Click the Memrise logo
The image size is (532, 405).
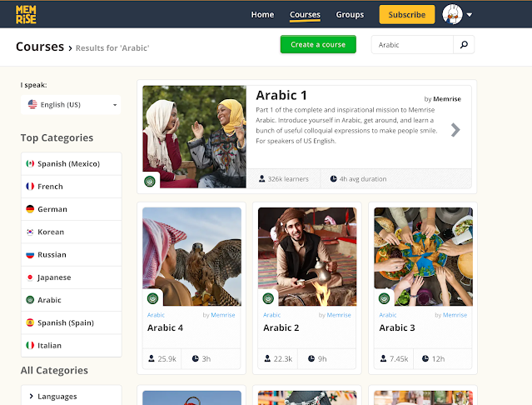point(26,15)
